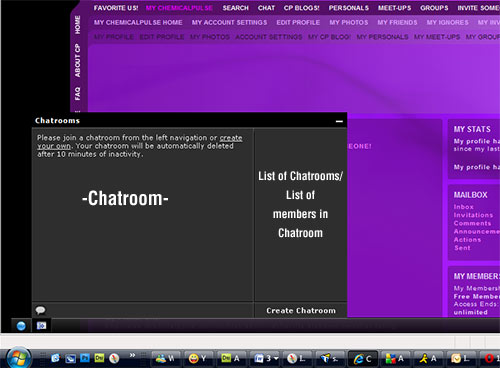Click the blue globe icon in bottom chat bar
Screen dimensions: 500x368
21,326
